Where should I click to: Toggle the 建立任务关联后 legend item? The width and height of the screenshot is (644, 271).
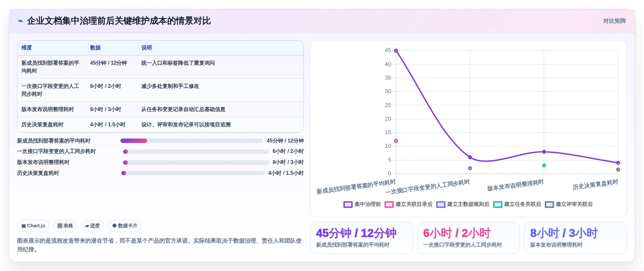coord(517,204)
